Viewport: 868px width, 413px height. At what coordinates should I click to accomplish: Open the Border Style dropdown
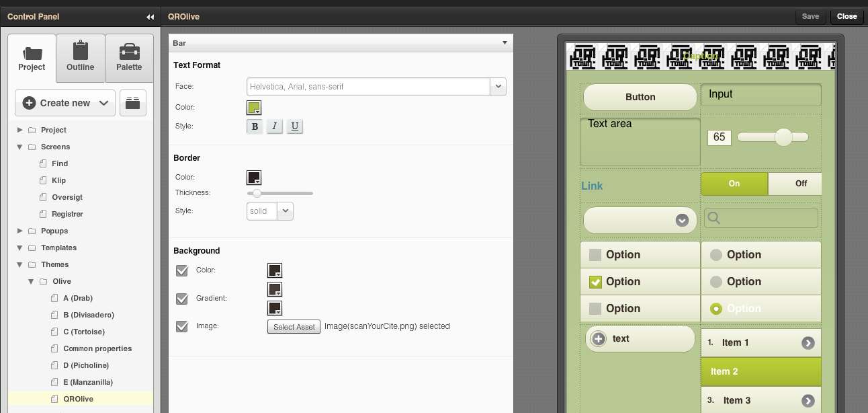pyautogui.click(x=286, y=211)
